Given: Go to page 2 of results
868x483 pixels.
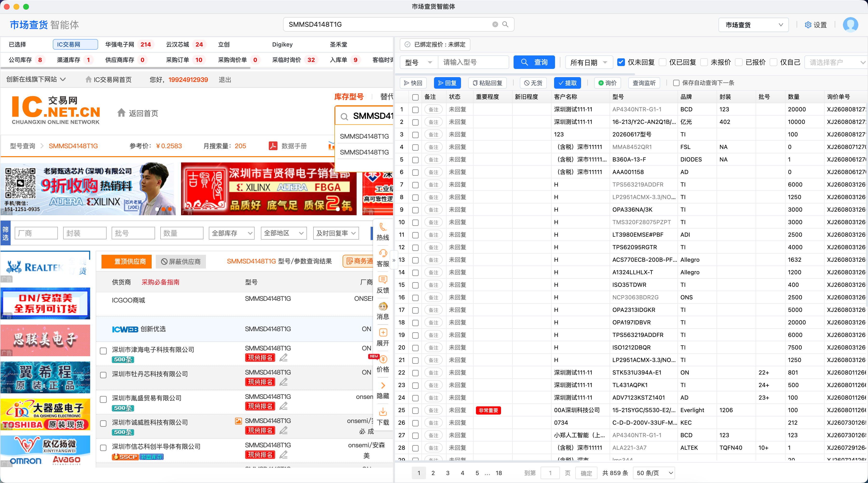Looking at the screenshot, I should point(433,473).
